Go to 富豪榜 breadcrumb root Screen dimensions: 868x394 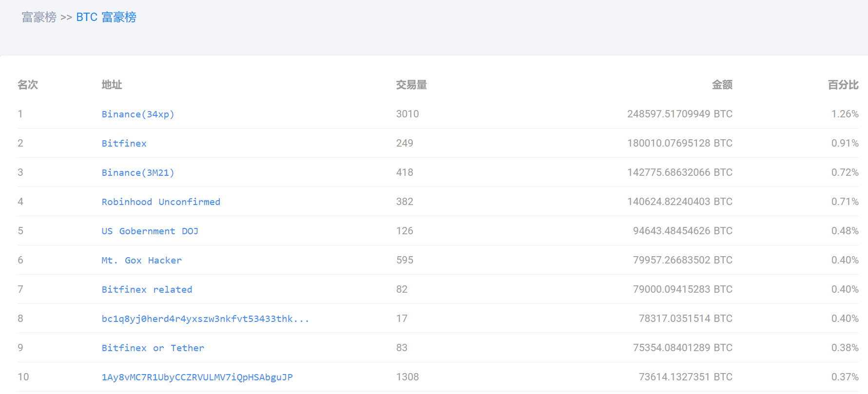coord(39,17)
